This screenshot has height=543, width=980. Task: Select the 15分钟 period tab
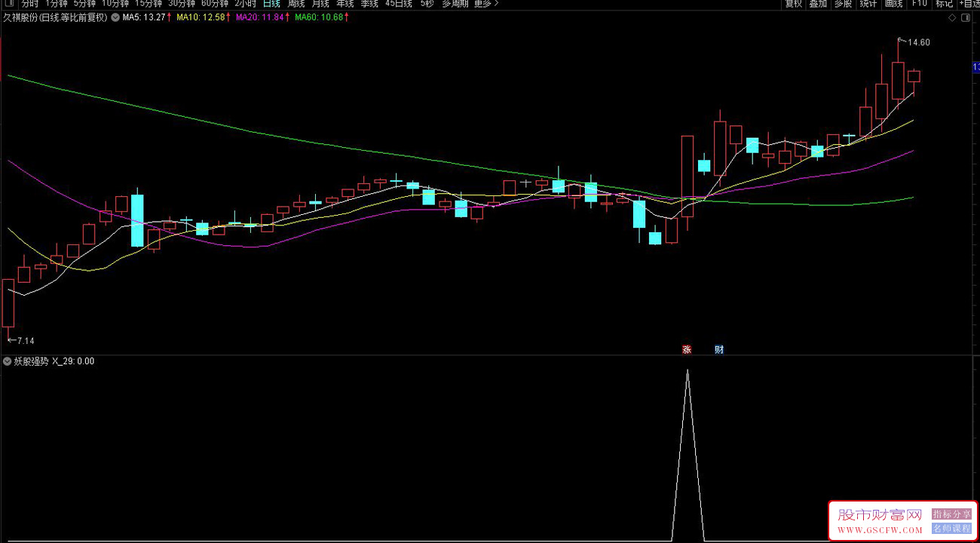[x=149, y=4]
